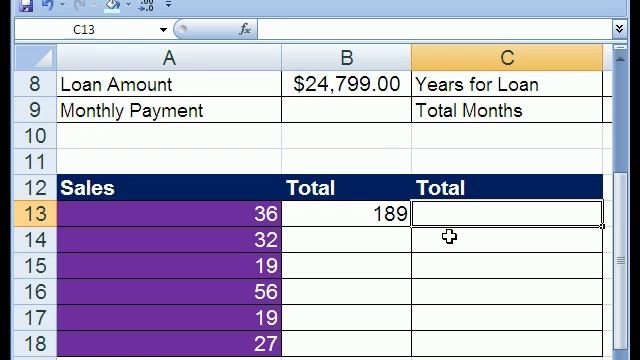The height and width of the screenshot is (360, 640).
Task: Click the Save icon in quick access toolbar
Action: point(26,5)
